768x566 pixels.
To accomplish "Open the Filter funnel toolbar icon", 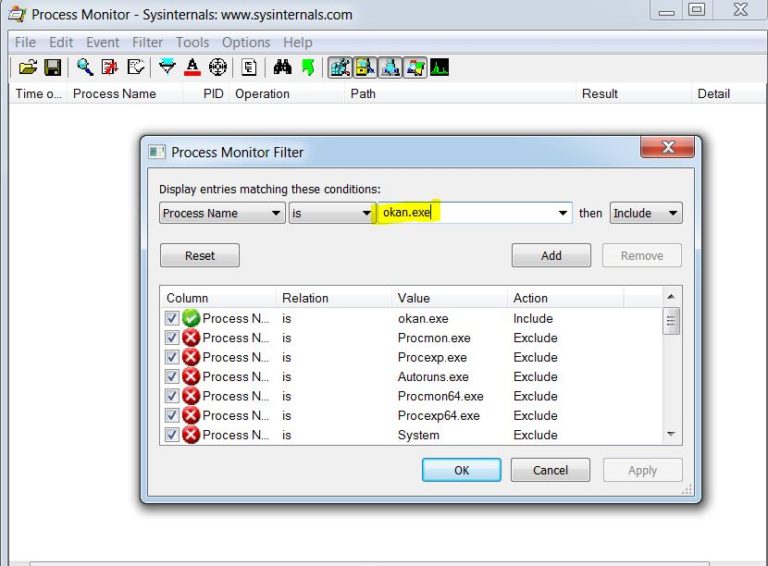I will (x=167, y=68).
